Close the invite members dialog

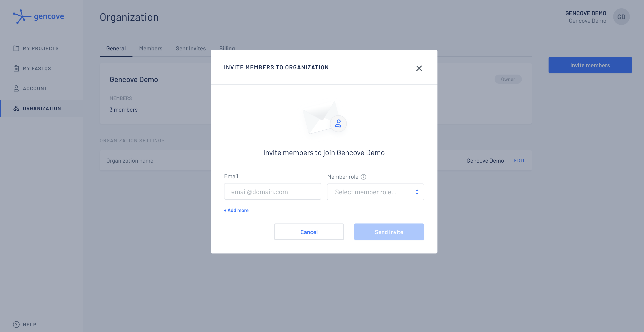pos(419,68)
